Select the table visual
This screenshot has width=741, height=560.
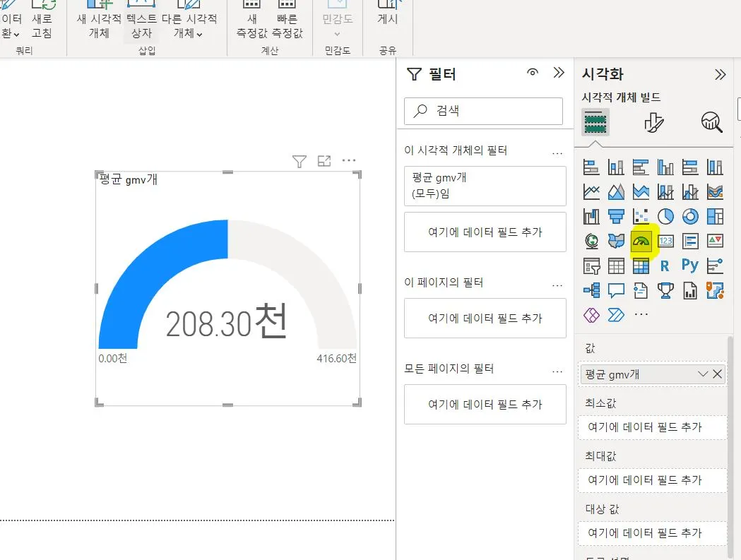[x=616, y=266]
